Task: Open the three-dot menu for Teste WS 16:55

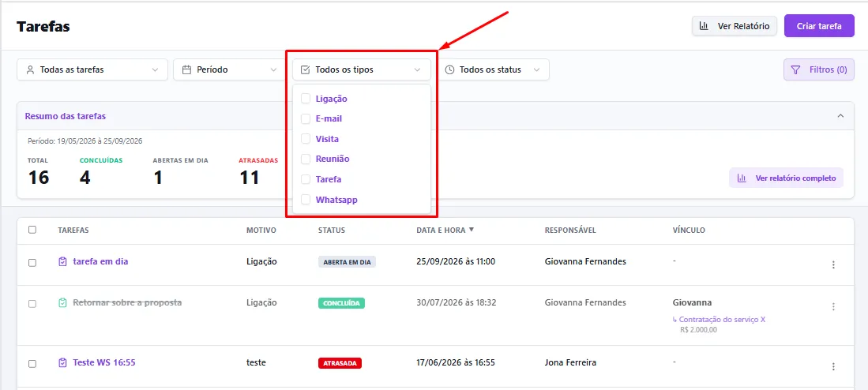Action: tap(833, 366)
